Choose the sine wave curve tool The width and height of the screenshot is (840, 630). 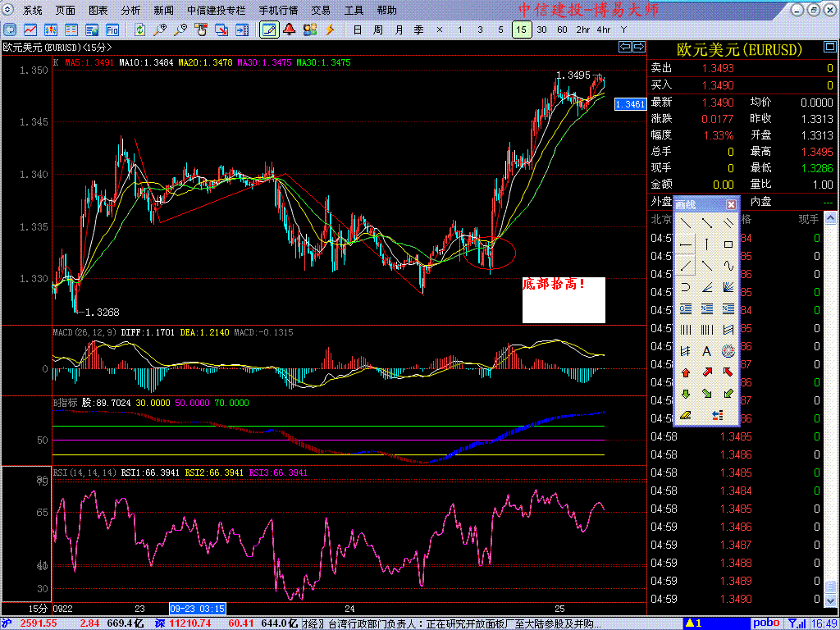coord(728,266)
